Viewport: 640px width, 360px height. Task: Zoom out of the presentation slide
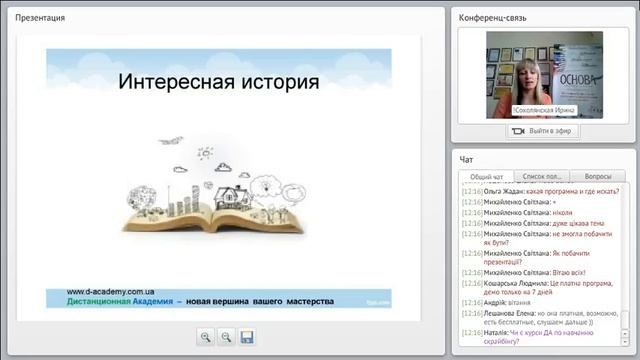226,337
